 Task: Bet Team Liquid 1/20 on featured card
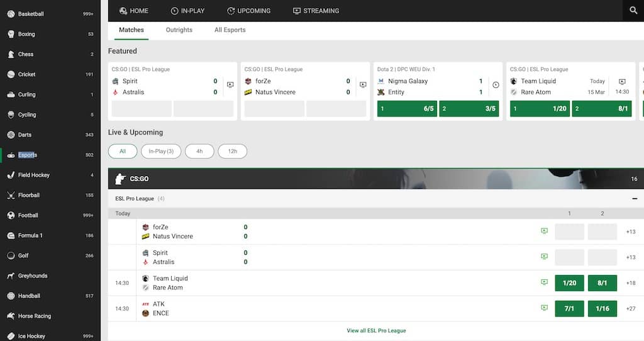tap(540, 108)
